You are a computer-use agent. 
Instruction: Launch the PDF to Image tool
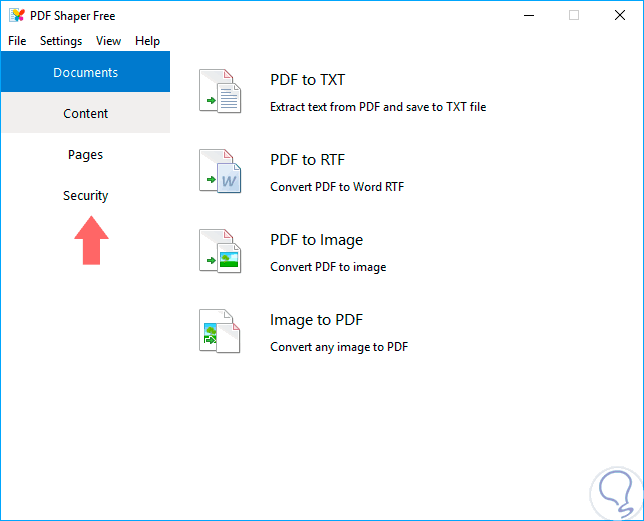pyautogui.click(x=316, y=240)
